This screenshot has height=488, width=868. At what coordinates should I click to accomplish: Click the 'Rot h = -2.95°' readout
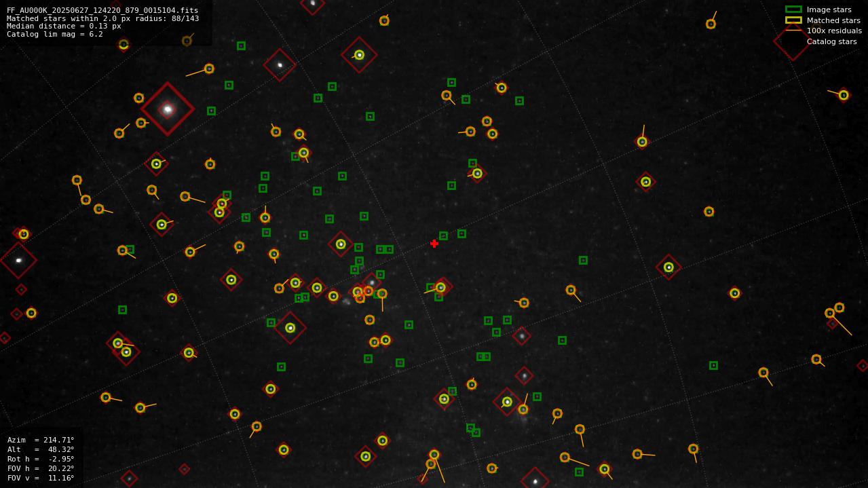pos(41,459)
